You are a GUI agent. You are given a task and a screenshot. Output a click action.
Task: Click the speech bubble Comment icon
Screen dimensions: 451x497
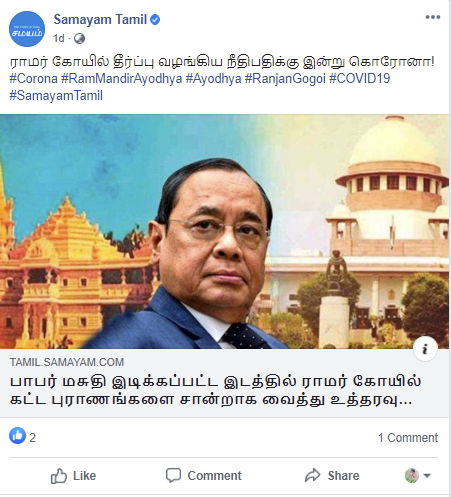tap(173, 475)
